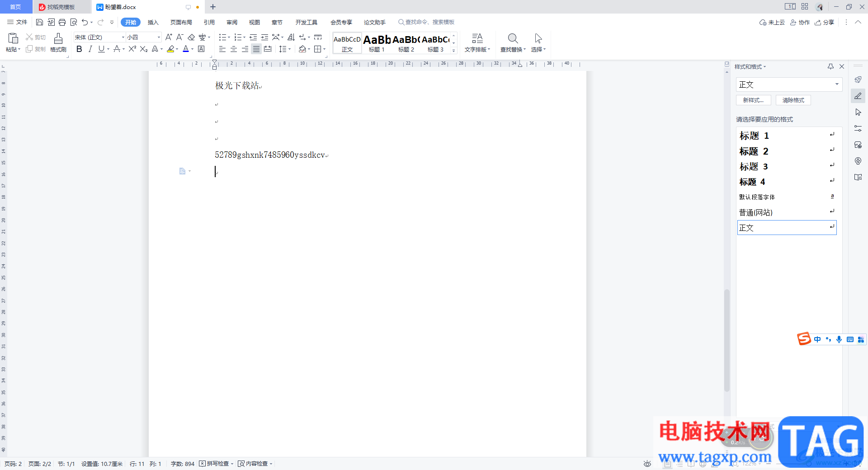Decrease paragraph indent
The image size is (868, 470).
coord(253,37)
